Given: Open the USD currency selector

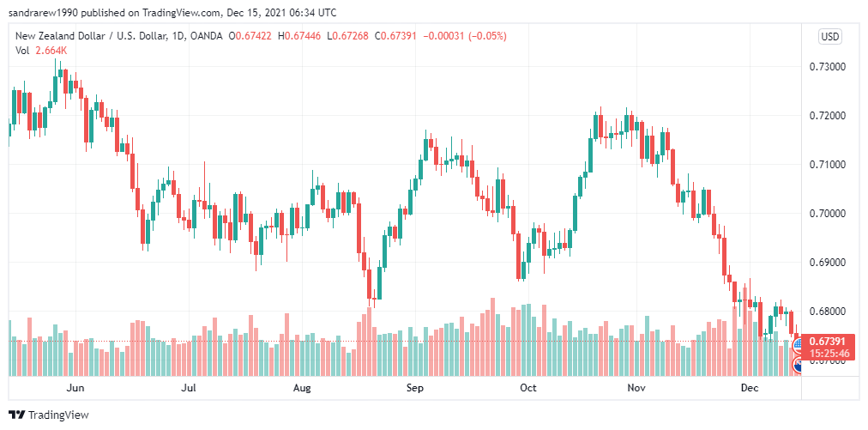Looking at the screenshot, I should click(829, 37).
